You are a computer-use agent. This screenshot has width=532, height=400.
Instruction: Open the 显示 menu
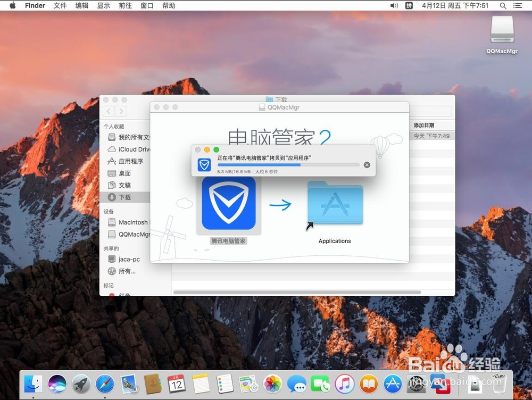(x=104, y=5)
